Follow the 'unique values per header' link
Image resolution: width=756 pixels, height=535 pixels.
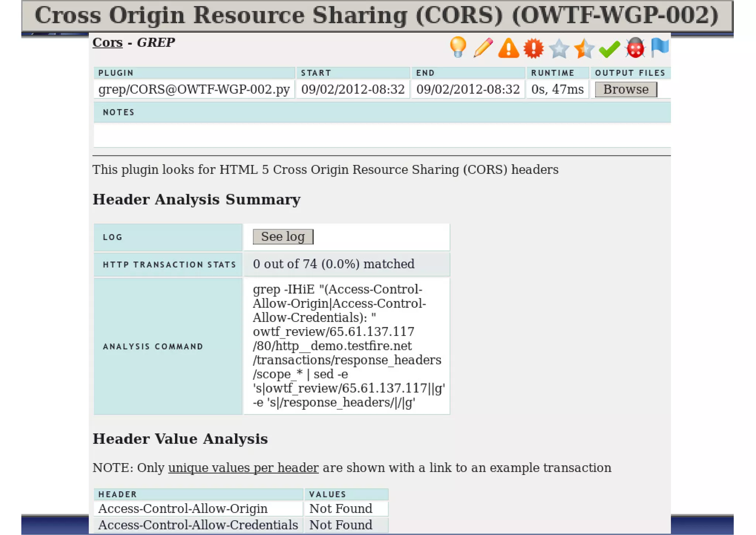coord(243,468)
